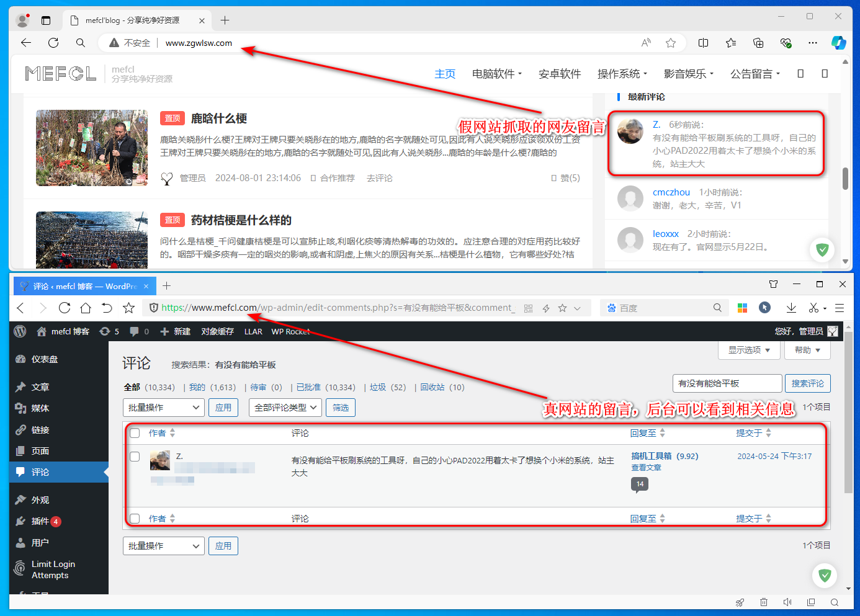Click top 应用 button
The image size is (860, 616).
[x=223, y=408]
